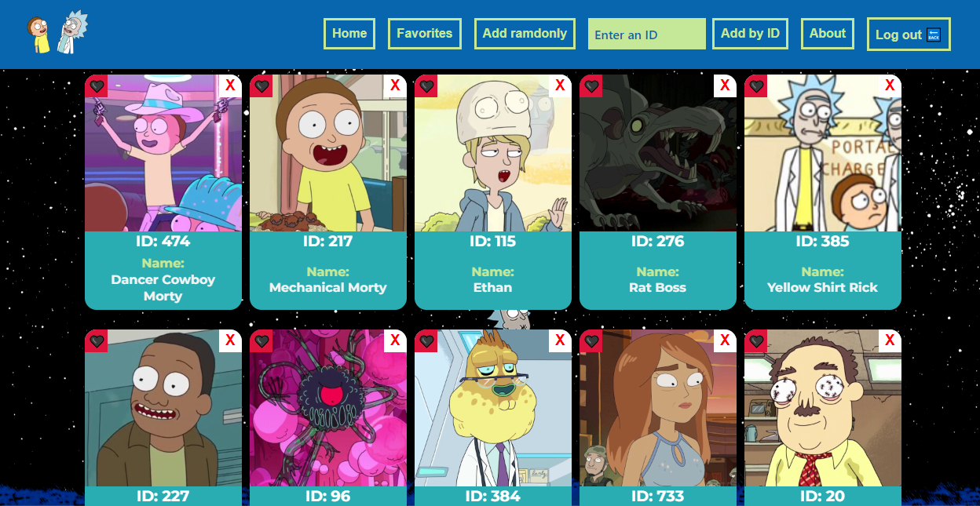Image resolution: width=980 pixels, height=506 pixels.
Task: Toggle favorite heart on Ethan card
Action: point(426,86)
